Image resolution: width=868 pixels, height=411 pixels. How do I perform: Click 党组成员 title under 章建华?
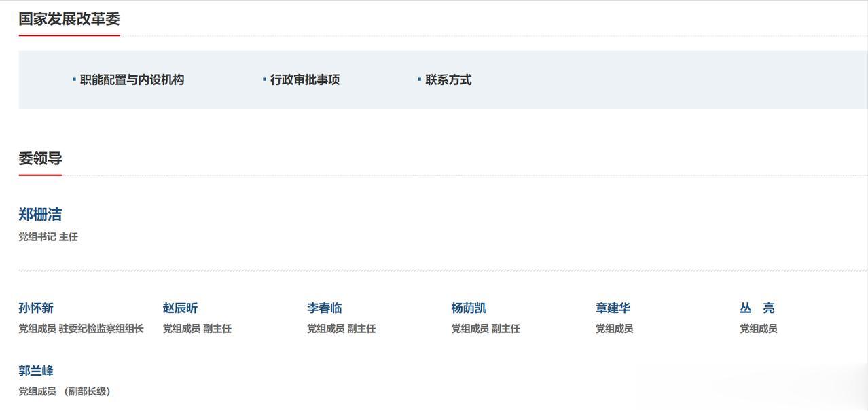pos(614,329)
